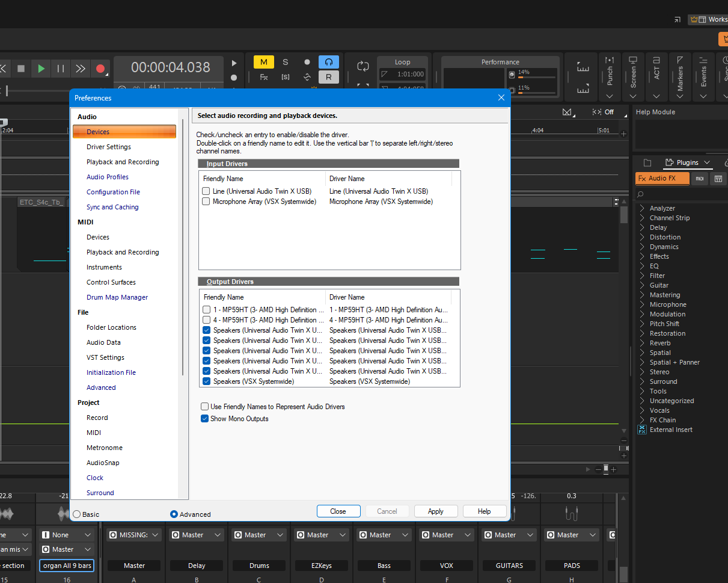The height and width of the screenshot is (583, 728).
Task: Select the Basic radio button
Action: [77, 514]
